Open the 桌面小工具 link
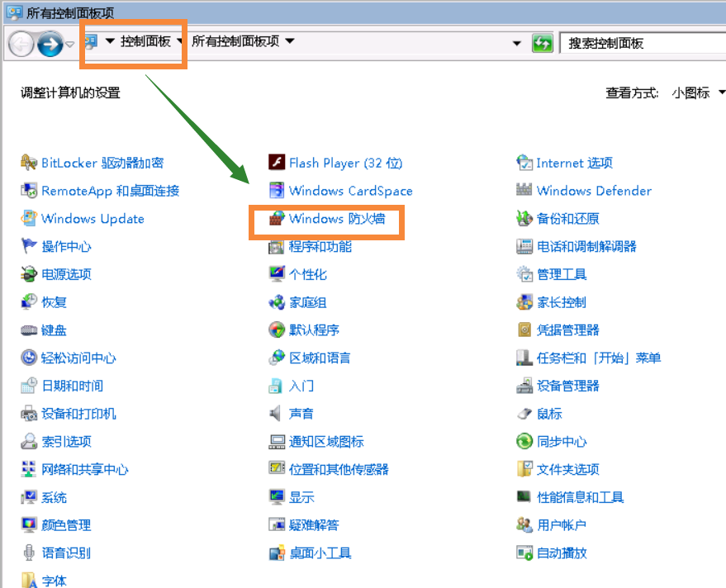 click(320, 552)
